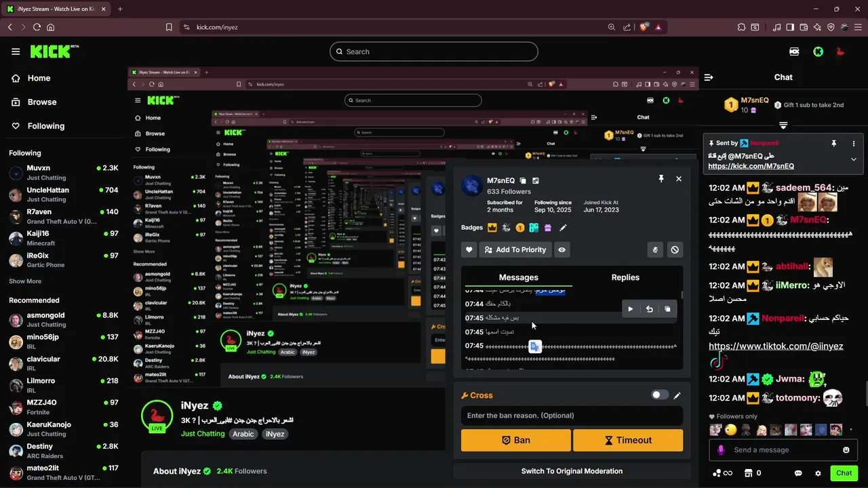Collapse the chat panel with the arrow icon
Viewport: 868px width, 488px height.
(709, 77)
